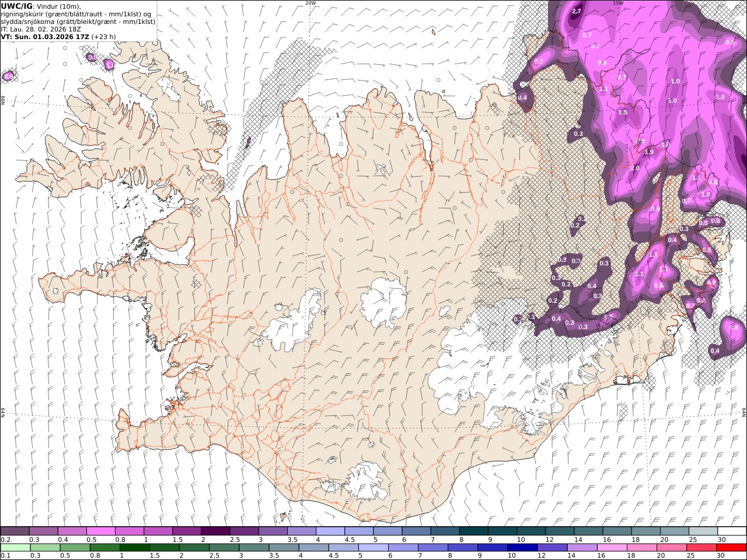Select the bottom-row swatch between 4 and 4.5

[313, 547]
